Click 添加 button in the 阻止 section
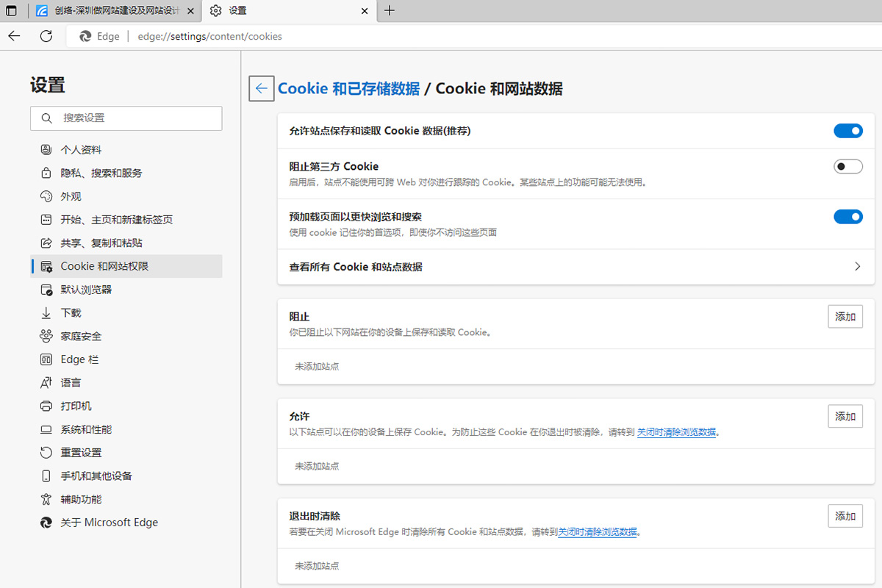The image size is (882, 588). pyautogui.click(x=845, y=317)
